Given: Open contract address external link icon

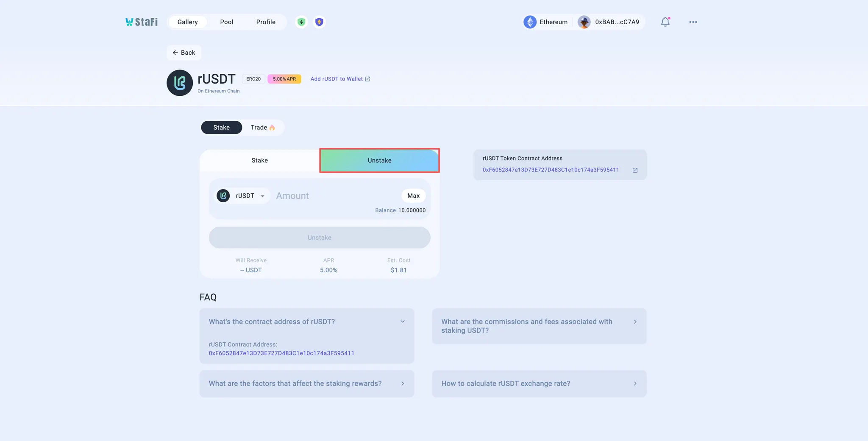Looking at the screenshot, I should [635, 170].
